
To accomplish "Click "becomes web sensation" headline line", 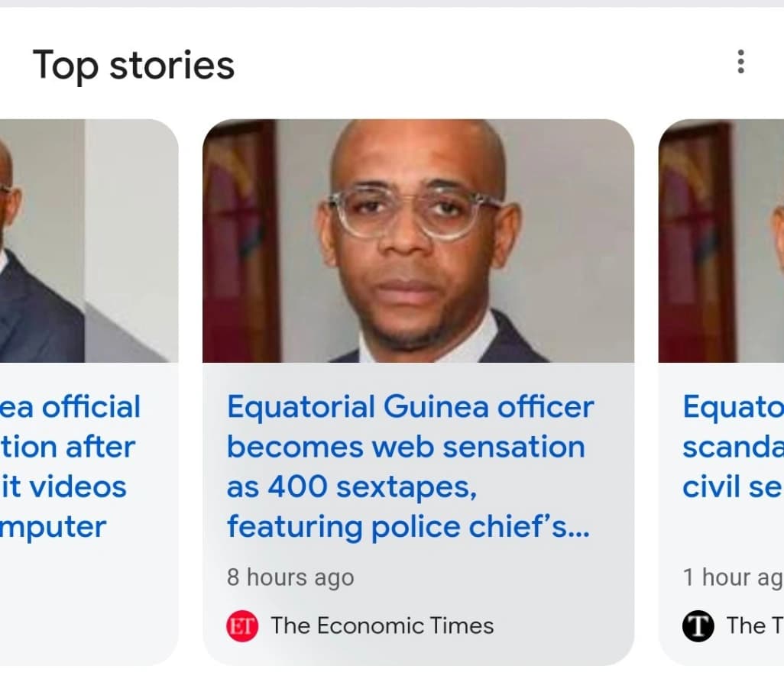I will pos(405,447).
